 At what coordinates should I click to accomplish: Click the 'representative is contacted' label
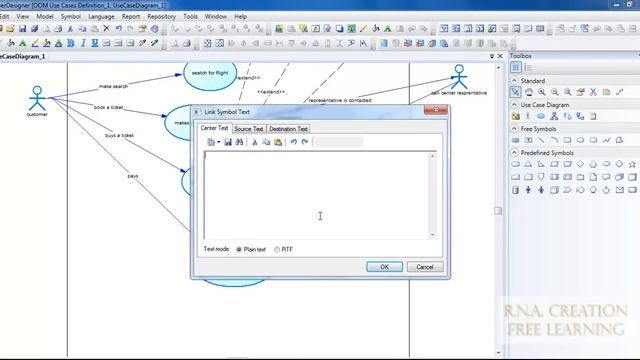(340, 100)
